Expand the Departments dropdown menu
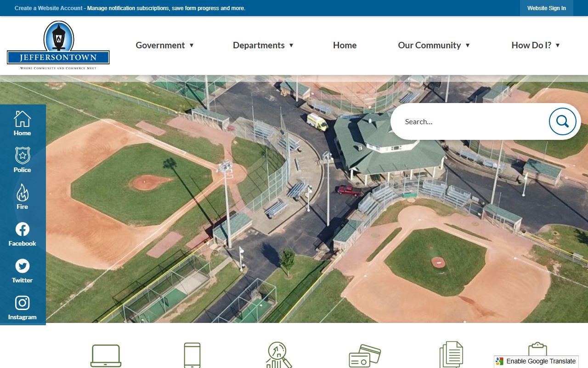 pyautogui.click(x=263, y=45)
